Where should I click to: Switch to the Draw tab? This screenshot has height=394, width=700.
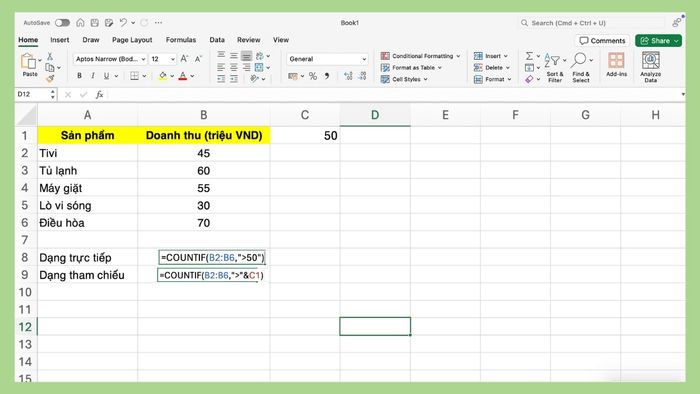91,40
